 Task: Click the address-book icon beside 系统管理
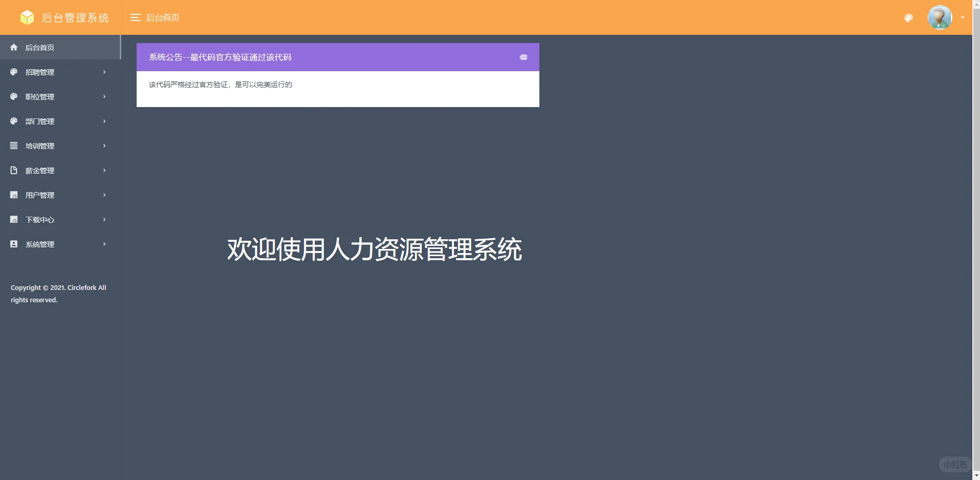[x=13, y=244]
